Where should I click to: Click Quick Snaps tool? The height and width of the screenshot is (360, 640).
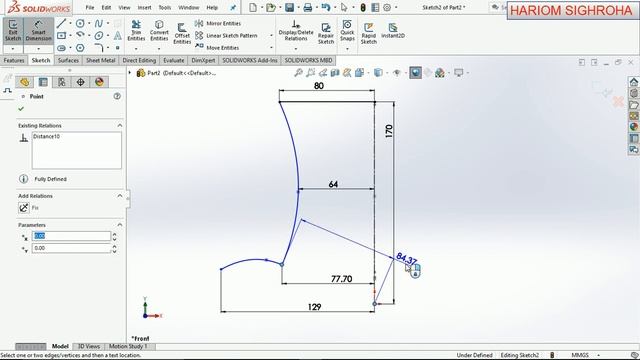pyautogui.click(x=347, y=31)
